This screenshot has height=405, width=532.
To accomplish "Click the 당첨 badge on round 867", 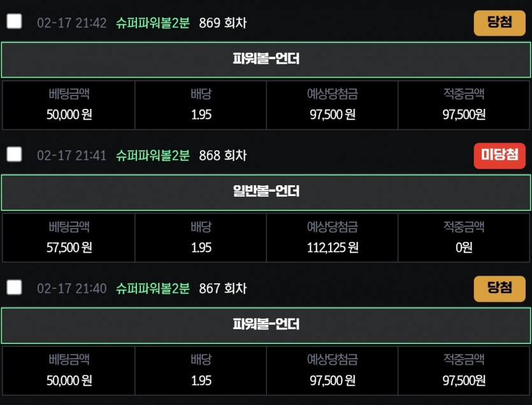I will [500, 288].
